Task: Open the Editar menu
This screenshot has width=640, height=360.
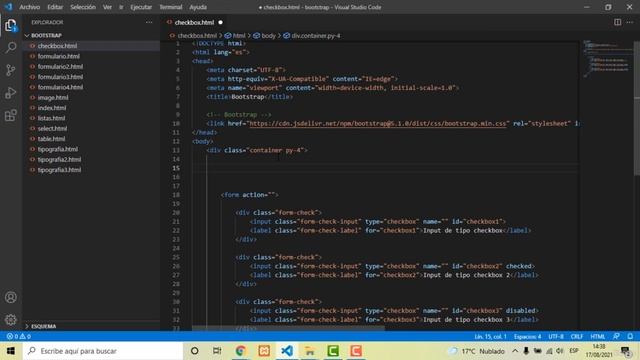Action: [55, 7]
